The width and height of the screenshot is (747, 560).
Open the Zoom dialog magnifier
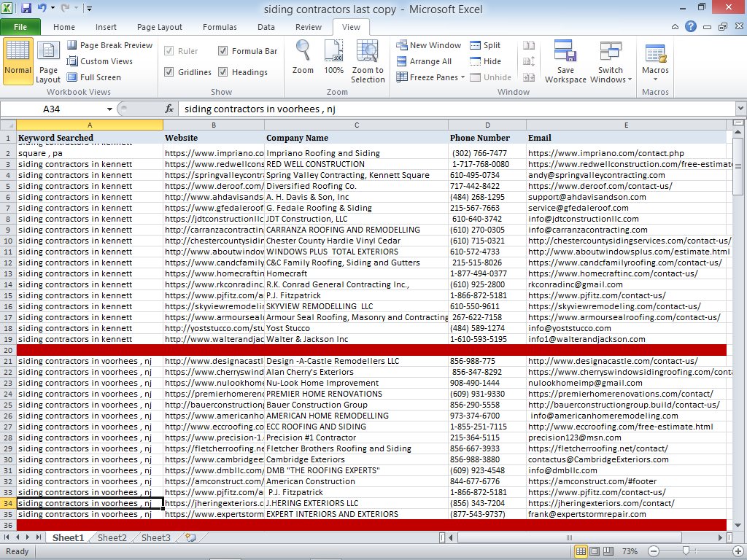coord(303,57)
